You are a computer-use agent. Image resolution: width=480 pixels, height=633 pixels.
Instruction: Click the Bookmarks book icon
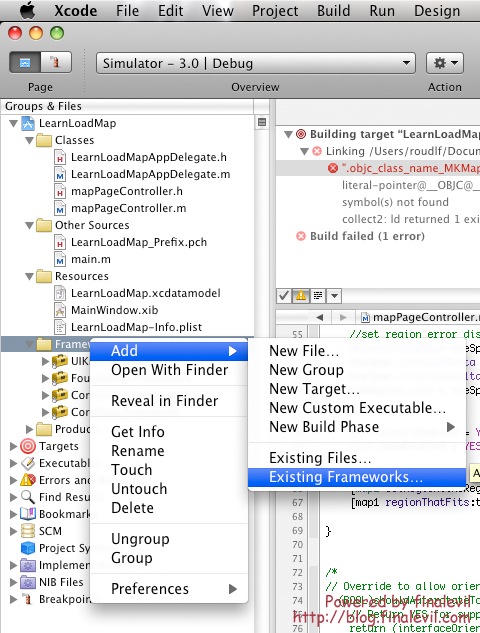coord(28,514)
